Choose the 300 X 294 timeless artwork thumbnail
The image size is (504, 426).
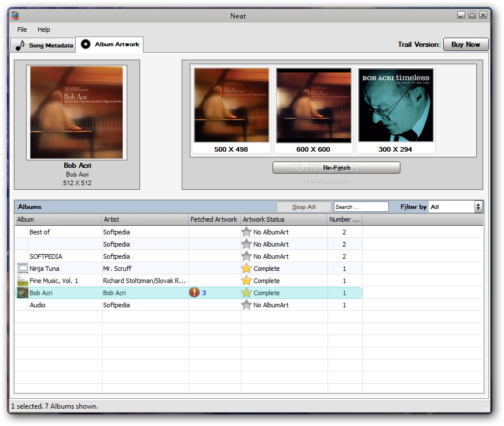[x=396, y=110]
